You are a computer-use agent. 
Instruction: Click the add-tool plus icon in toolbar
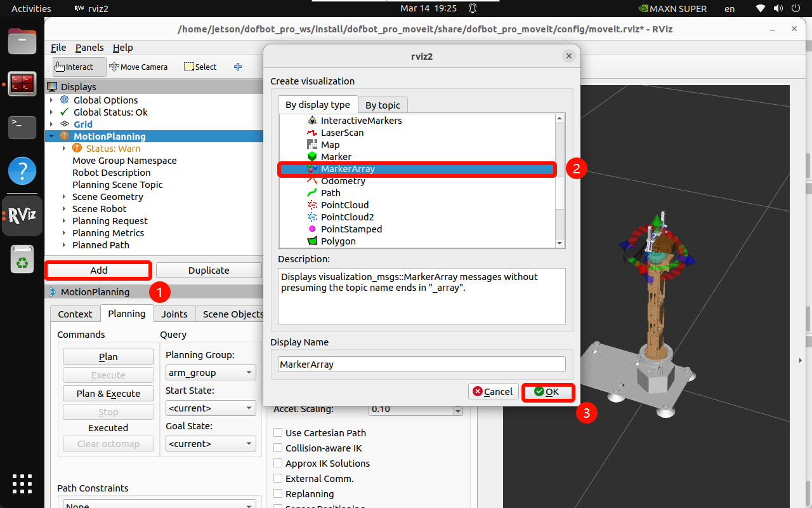click(x=238, y=67)
